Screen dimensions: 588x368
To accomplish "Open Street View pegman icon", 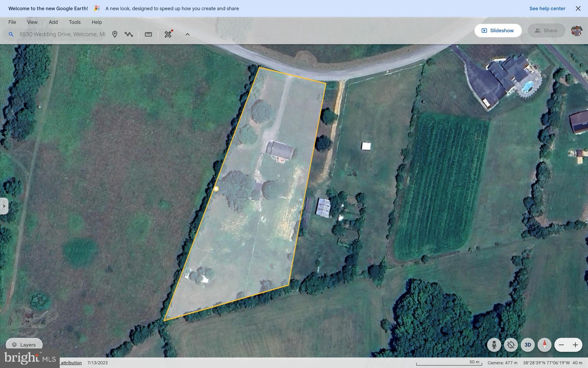I will [x=494, y=345].
